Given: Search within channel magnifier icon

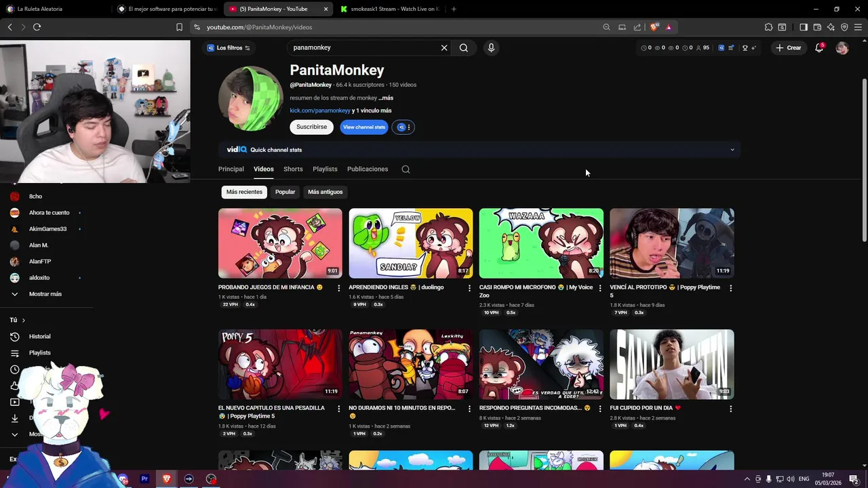Looking at the screenshot, I should [x=406, y=169].
